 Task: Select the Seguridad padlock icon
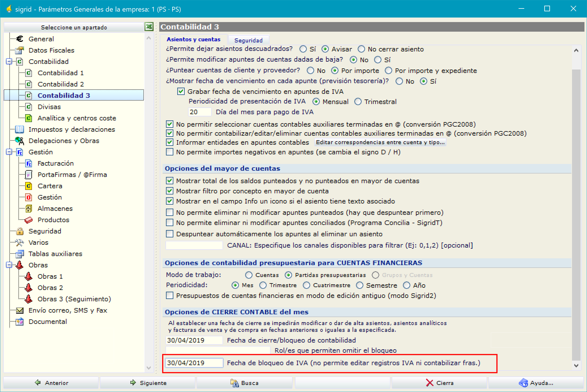(20, 231)
